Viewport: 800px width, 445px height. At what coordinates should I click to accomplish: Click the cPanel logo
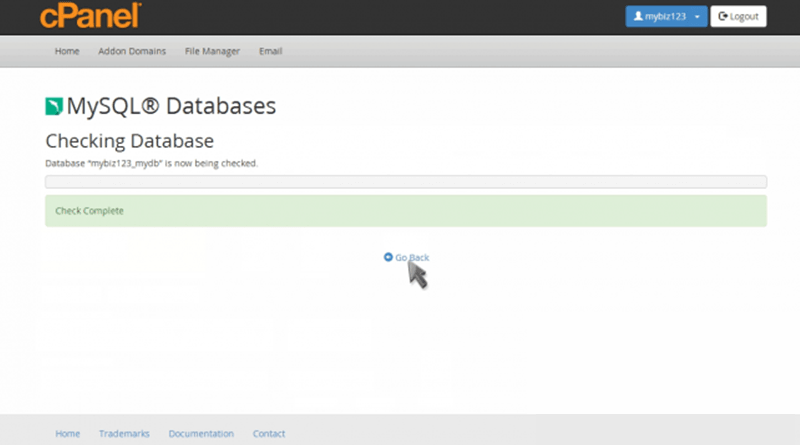[90, 16]
